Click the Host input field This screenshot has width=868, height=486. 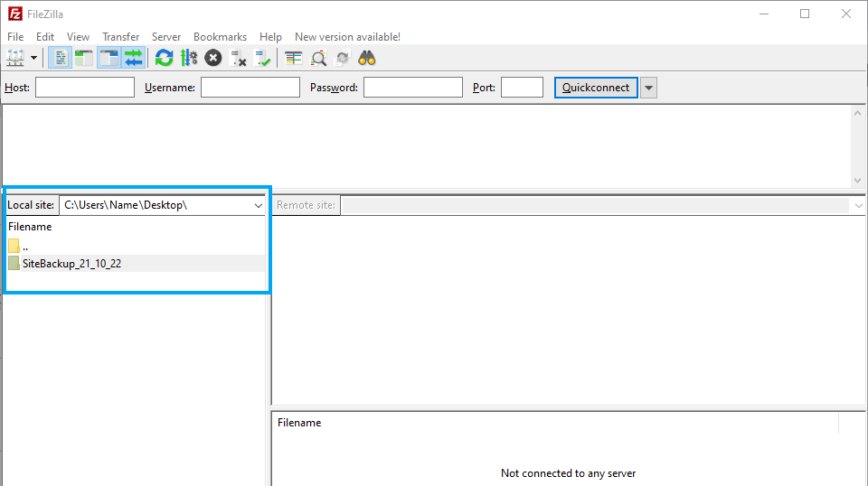pyautogui.click(x=85, y=88)
